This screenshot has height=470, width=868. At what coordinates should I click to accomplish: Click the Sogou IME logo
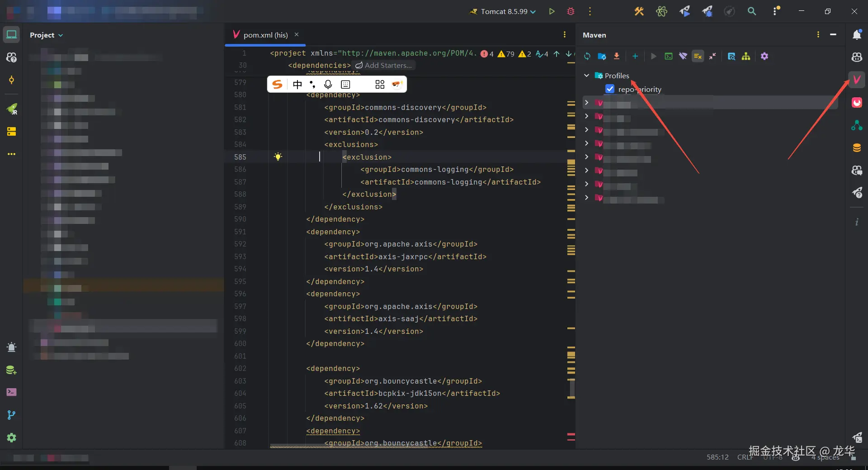coord(278,84)
